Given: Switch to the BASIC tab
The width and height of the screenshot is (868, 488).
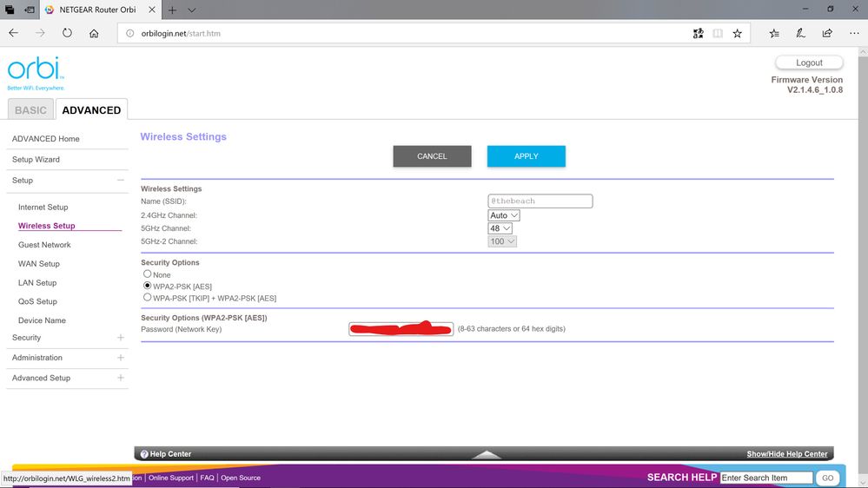Looking at the screenshot, I should (x=30, y=110).
